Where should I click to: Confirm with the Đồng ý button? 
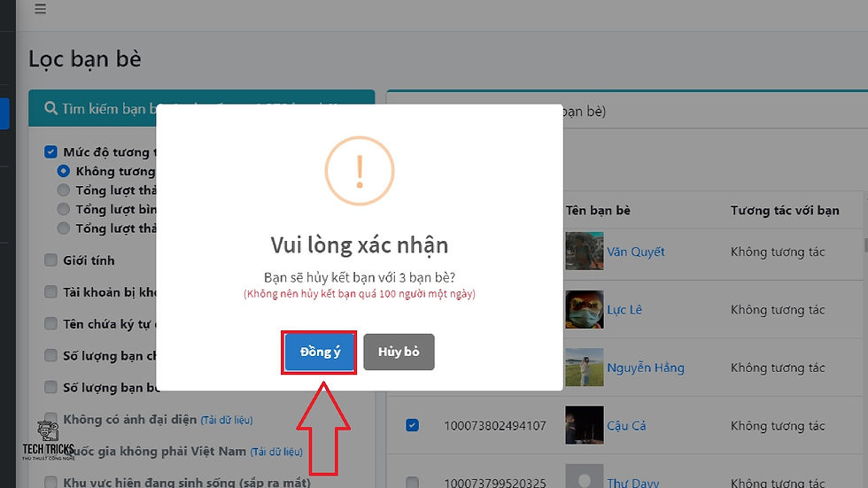pyautogui.click(x=320, y=352)
